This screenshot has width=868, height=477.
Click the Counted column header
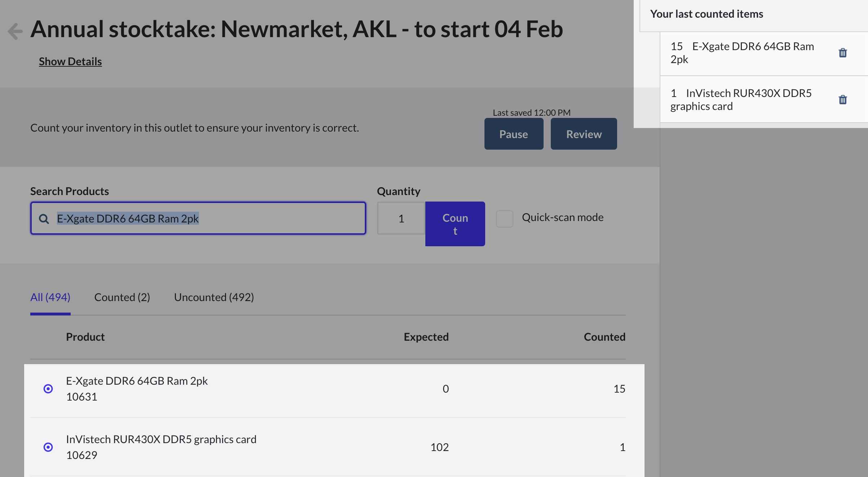[604, 337]
